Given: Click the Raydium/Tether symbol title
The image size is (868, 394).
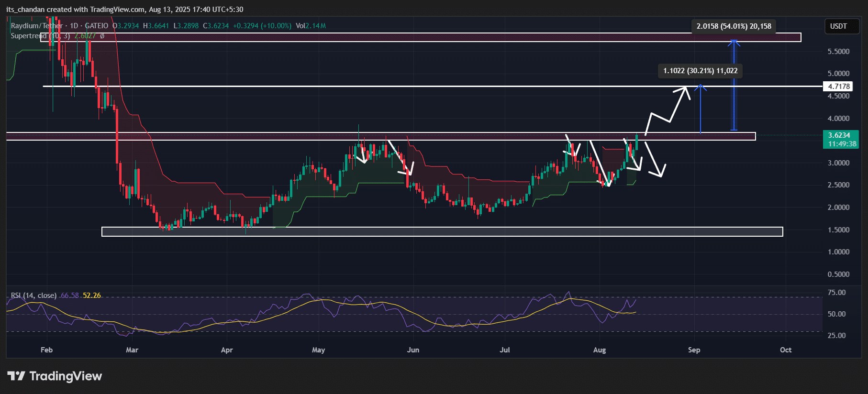Looking at the screenshot, I should click(x=37, y=26).
